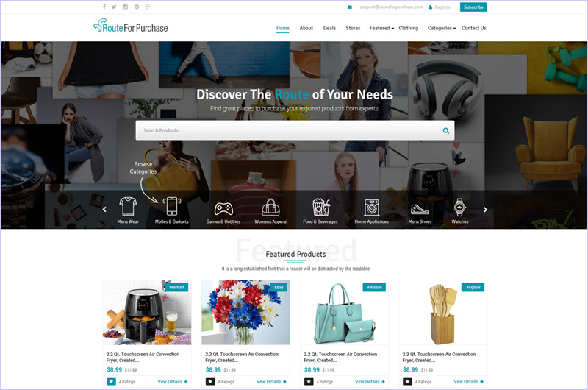The width and height of the screenshot is (588, 390).
Task: Open the Watches category icon
Action: point(460,207)
